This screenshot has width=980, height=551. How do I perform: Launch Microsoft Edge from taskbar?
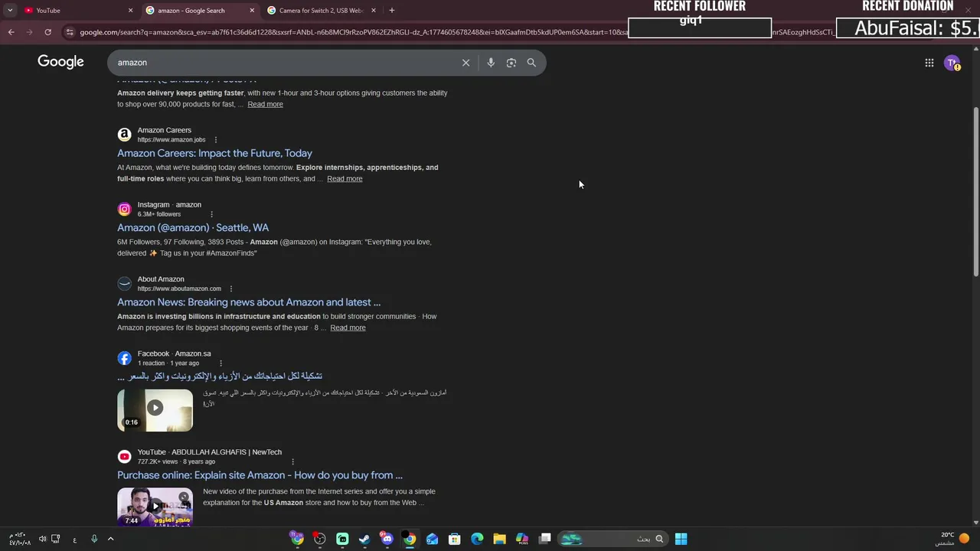[477, 539]
